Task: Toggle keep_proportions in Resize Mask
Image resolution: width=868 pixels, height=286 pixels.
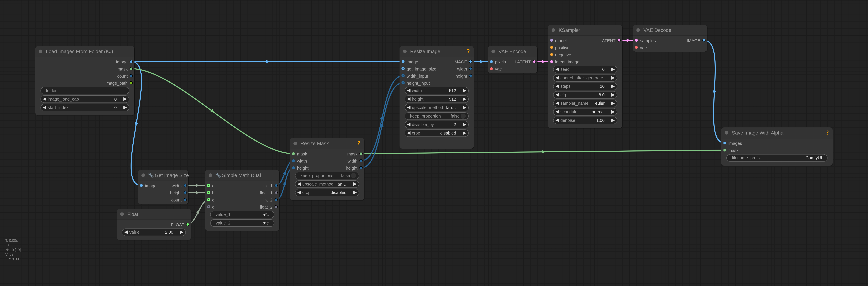Action: tap(327, 175)
